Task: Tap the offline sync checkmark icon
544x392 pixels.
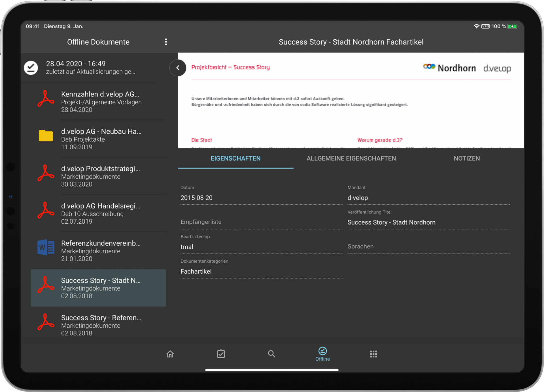Action: (x=31, y=68)
